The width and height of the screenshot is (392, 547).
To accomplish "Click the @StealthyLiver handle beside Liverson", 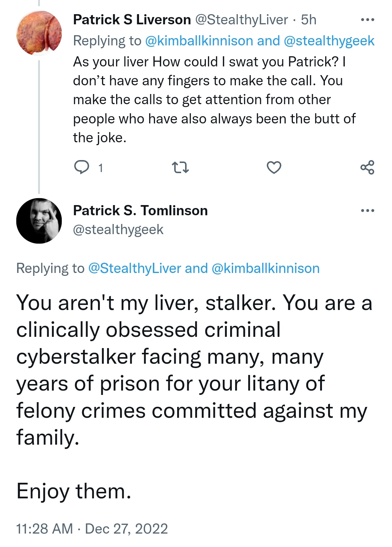I will (242, 20).
